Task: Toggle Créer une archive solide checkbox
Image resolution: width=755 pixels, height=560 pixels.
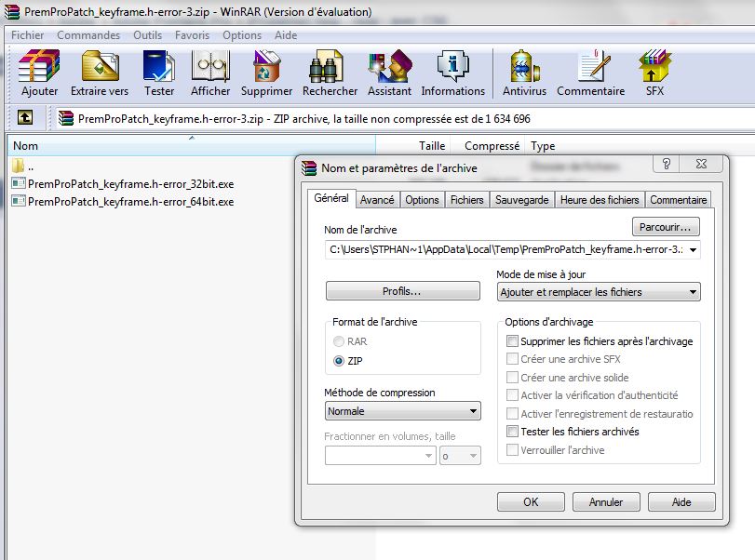Action: (x=512, y=377)
